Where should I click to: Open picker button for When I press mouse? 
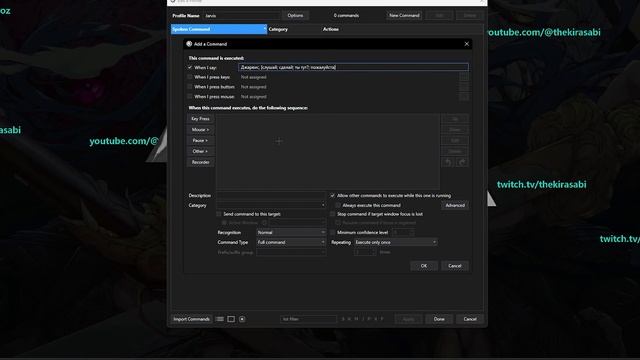(x=464, y=97)
